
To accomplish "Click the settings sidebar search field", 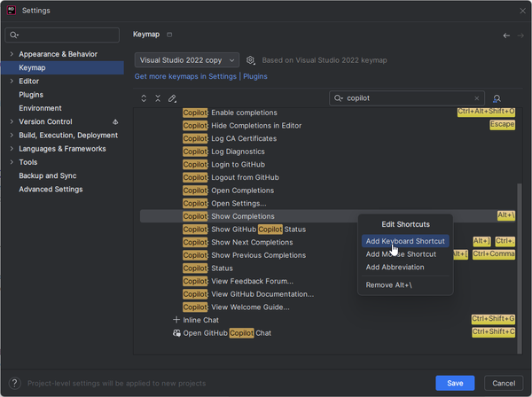I will point(62,35).
